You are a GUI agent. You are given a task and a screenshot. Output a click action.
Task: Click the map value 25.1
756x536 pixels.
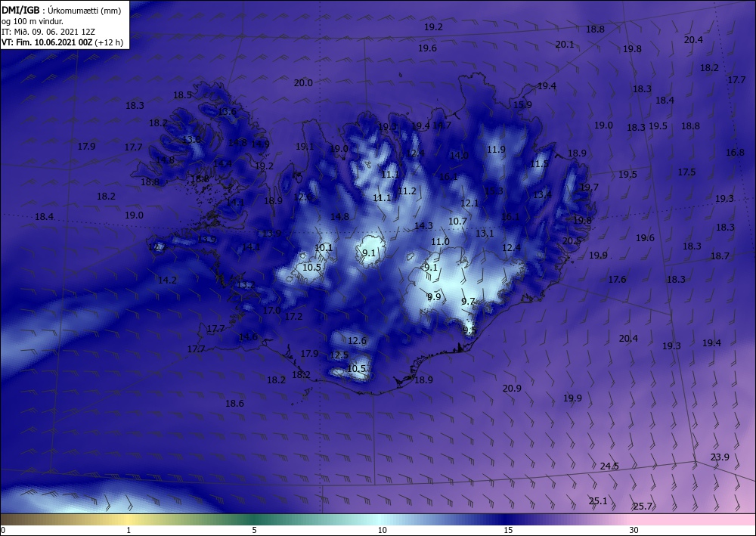[598, 500]
